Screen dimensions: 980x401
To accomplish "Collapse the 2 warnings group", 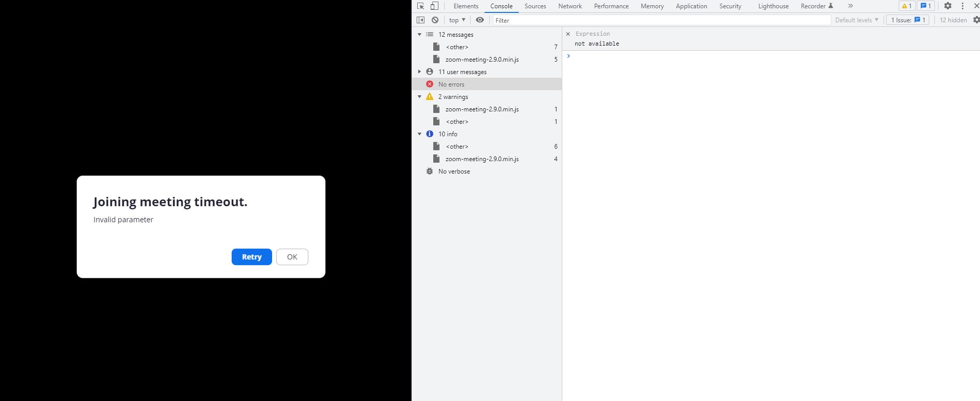I will tap(419, 97).
